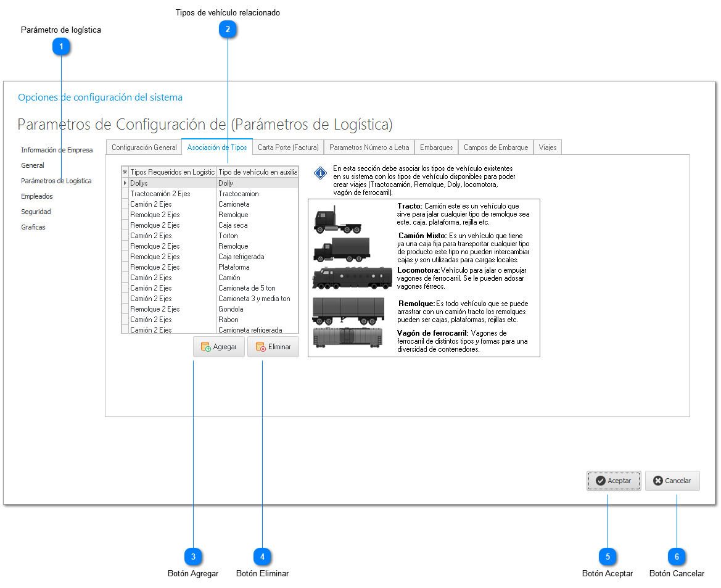Screen dimensions: 721x588
Task: Click row selector for the Gondola row
Action: pyautogui.click(x=125, y=309)
